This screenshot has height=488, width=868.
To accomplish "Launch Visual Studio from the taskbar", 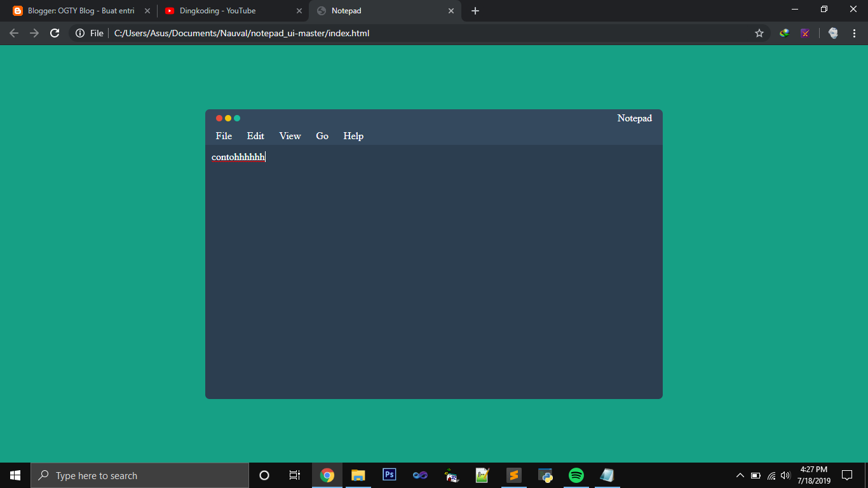I will click(419, 475).
